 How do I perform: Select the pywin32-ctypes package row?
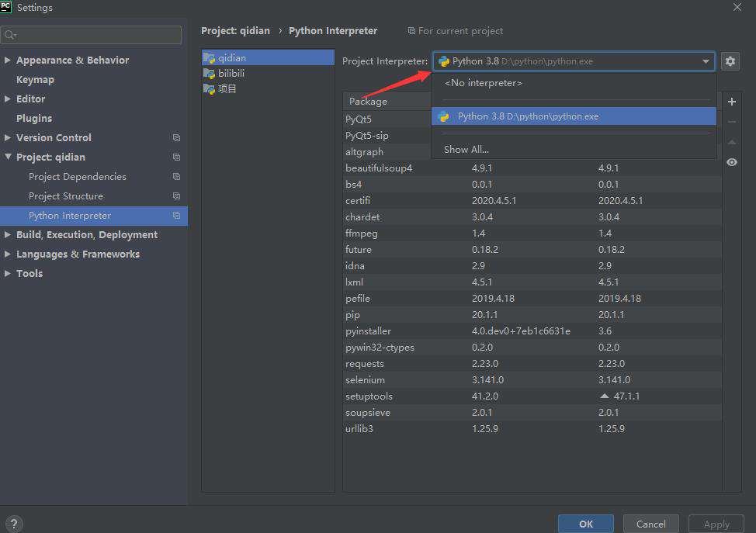(x=532, y=348)
